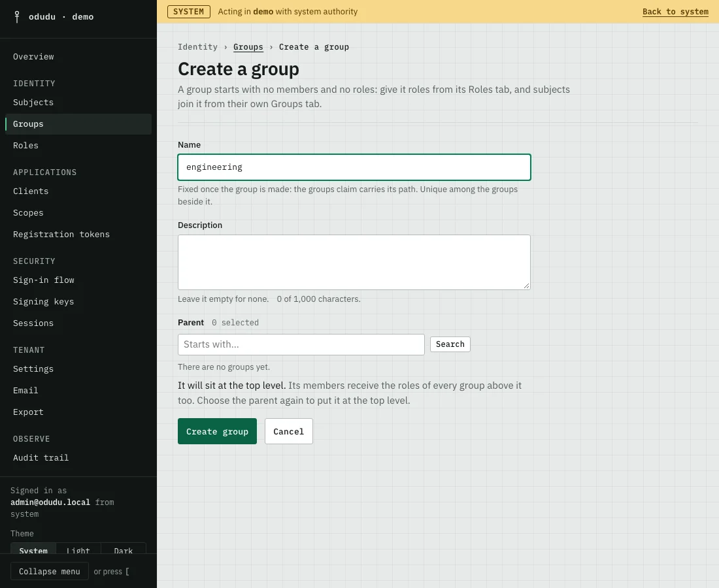Click into the Description text area
Screen dimensions: 719x588
tap(354, 262)
